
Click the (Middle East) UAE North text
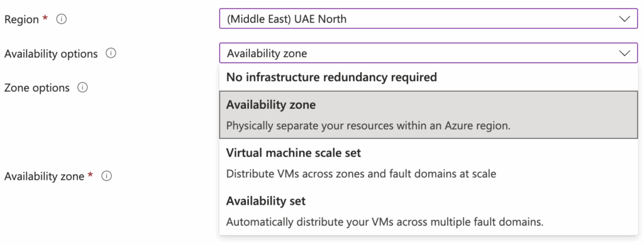point(286,19)
